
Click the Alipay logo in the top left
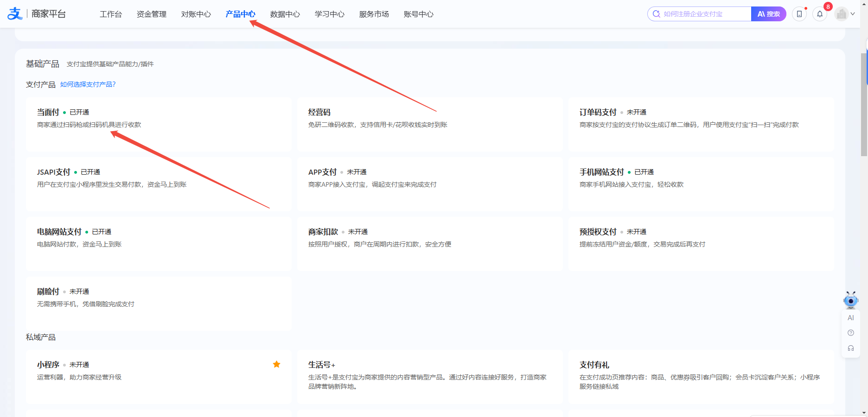click(x=14, y=13)
